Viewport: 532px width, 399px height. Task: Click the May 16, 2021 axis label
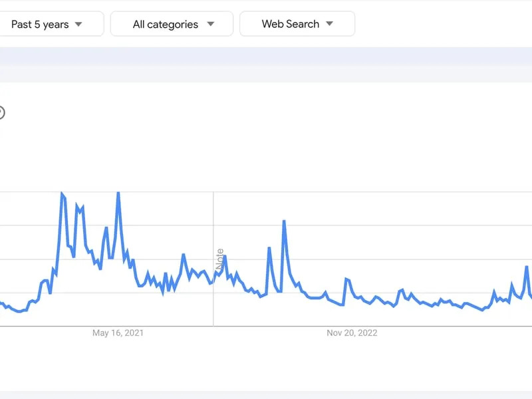point(118,333)
